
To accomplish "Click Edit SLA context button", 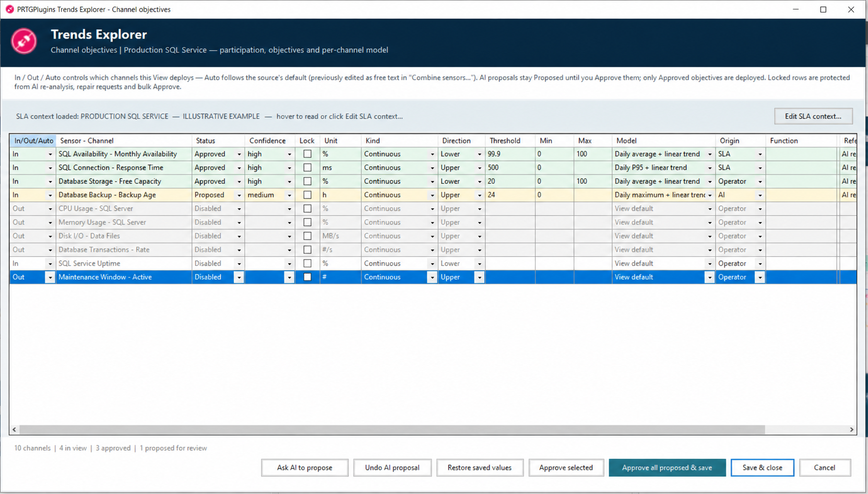I will pos(813,116).
